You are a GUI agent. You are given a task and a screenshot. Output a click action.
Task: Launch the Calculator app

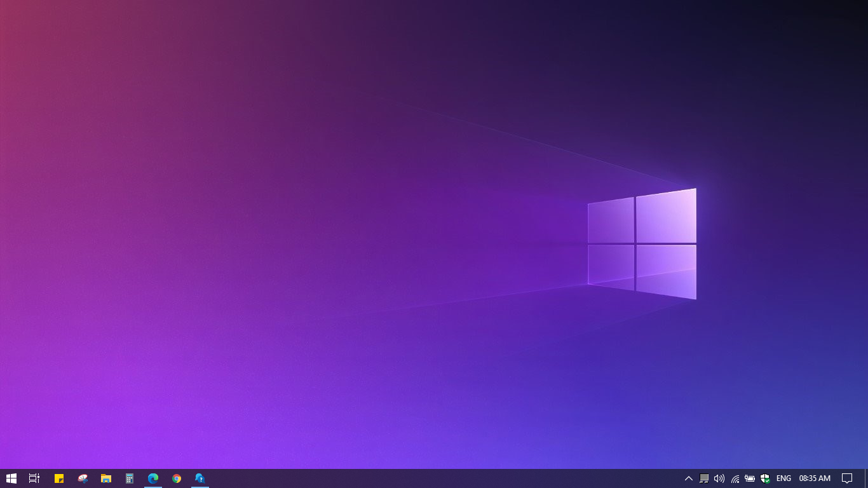coord(130,478)
